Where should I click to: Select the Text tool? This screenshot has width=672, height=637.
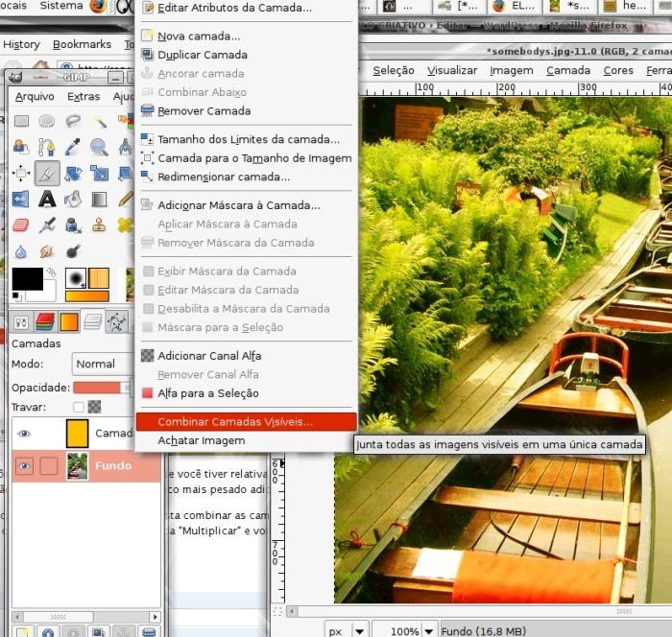(x=47, y=200)
